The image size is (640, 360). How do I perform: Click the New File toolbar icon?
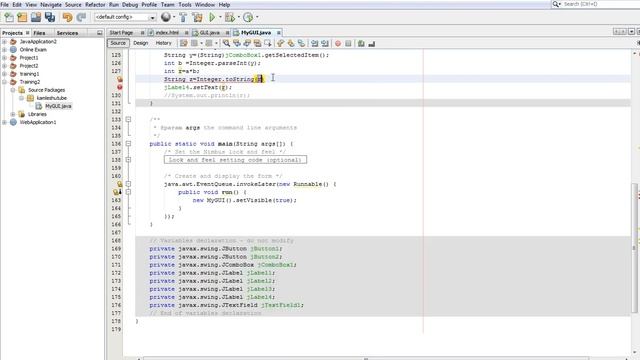9,17
